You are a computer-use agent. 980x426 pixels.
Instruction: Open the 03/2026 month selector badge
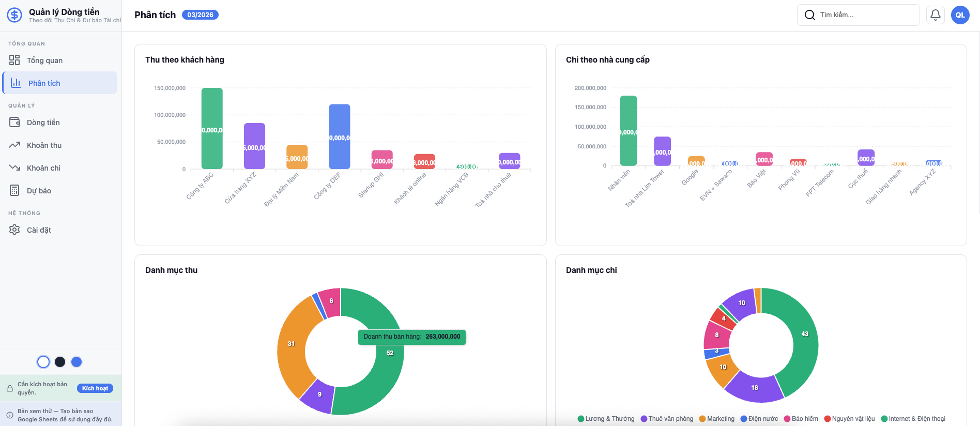[x=200, y=15]
